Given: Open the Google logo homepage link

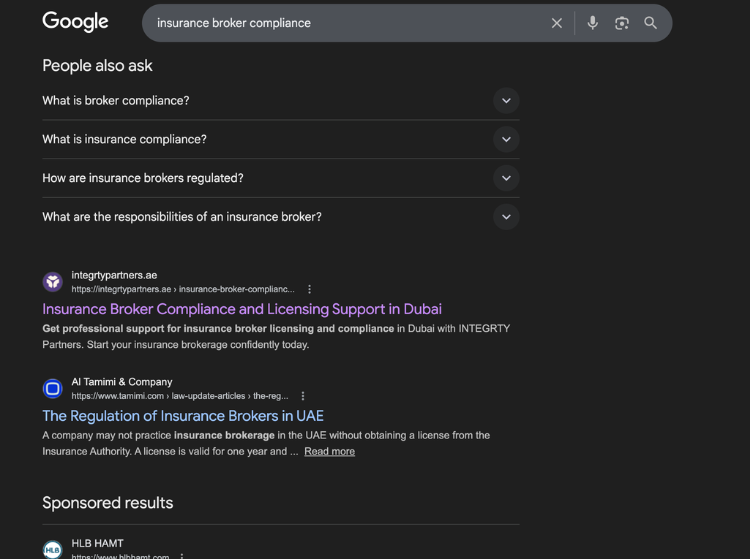Looking at the screenshot, I should pyautogui.click(x=75, y=22).
